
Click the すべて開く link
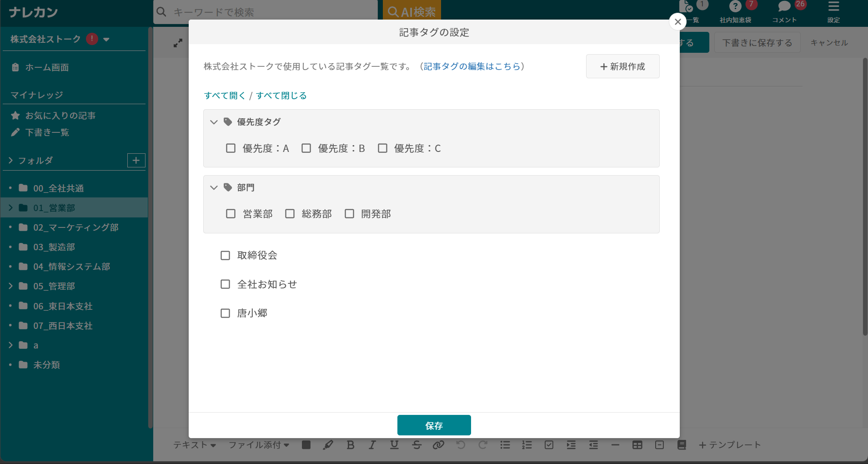tap(225, 96)
